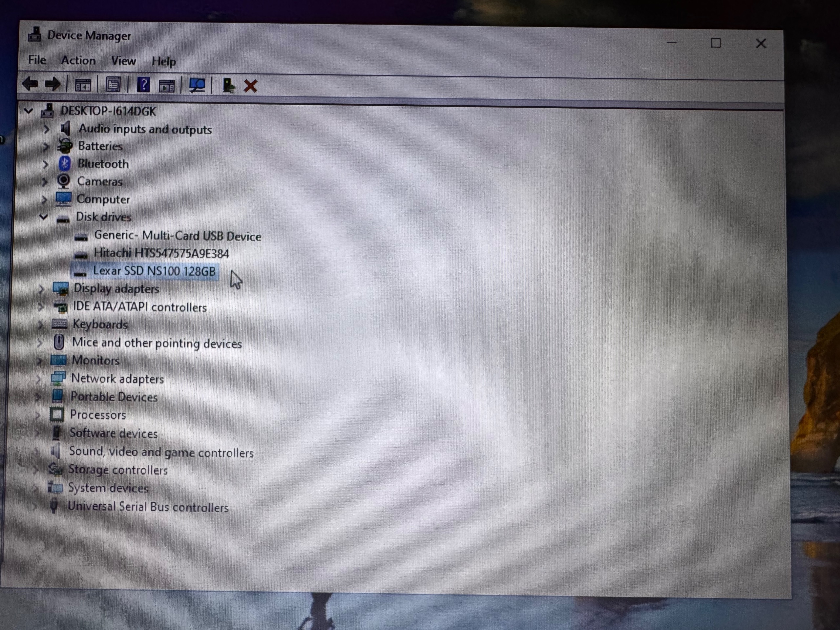The image size is (840, 630).
Task: Open the Action menu
Action: point(78,60)
